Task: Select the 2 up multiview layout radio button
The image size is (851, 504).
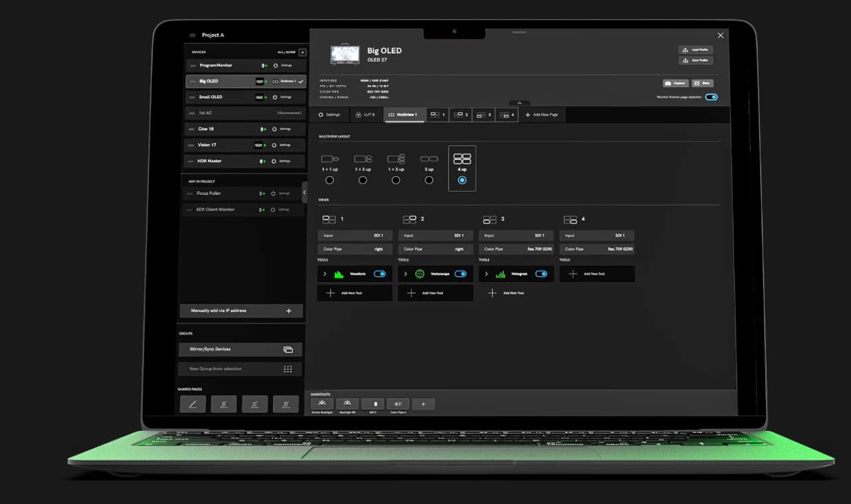Action: pyautogui.click(x=429, y=180)
